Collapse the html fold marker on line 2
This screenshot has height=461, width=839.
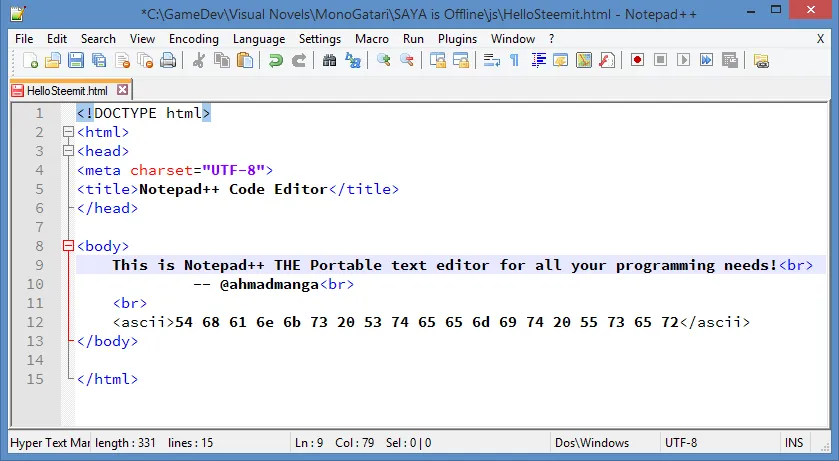coord(68,132)
